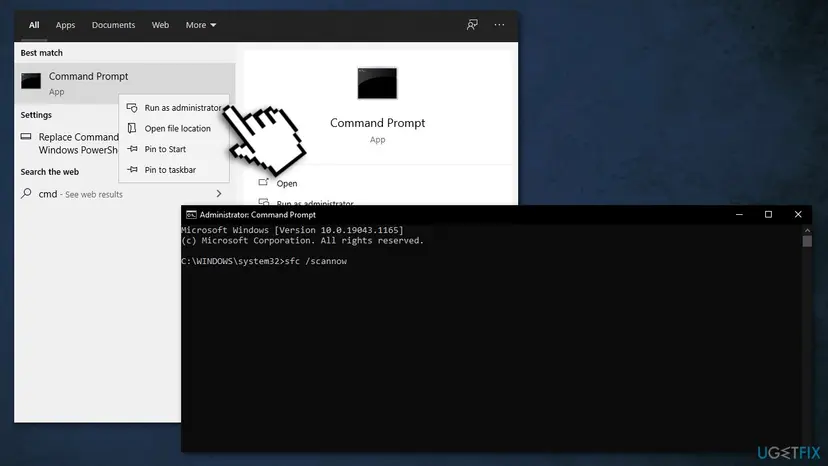Click the Best match heading
The image size is (828, 466).
point(42,53)
